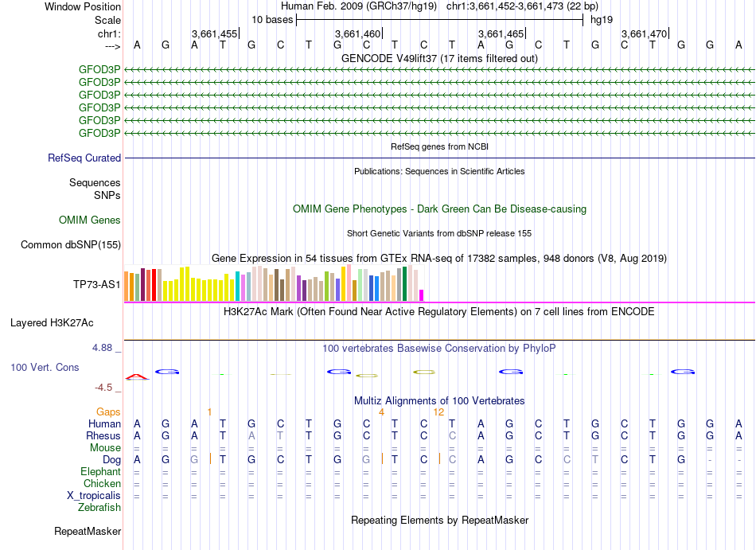756x550 pixels.
Task: Open 'Repeating Elements by RepeatMasker' track title
Action: point(439,520)
